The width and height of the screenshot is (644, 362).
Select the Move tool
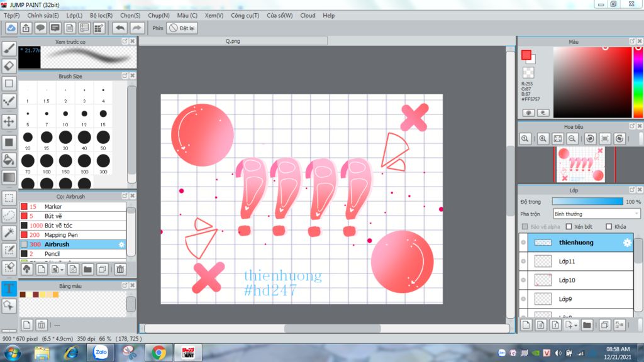tap(9, 121)
